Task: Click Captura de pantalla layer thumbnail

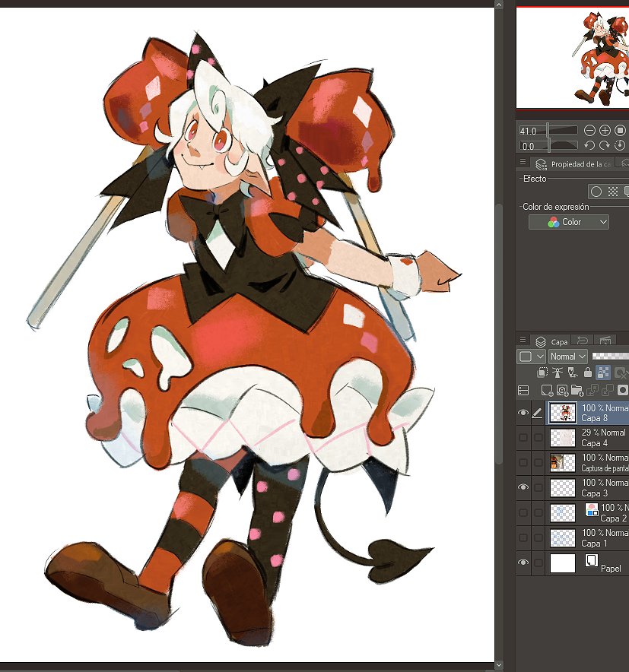Action: (x=563, y=463)
